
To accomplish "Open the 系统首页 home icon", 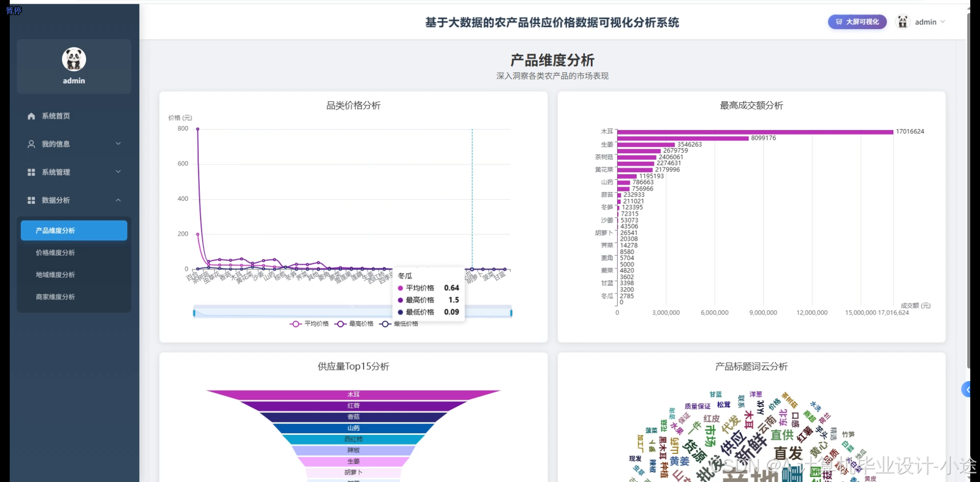I will click(x=31, y=116).
